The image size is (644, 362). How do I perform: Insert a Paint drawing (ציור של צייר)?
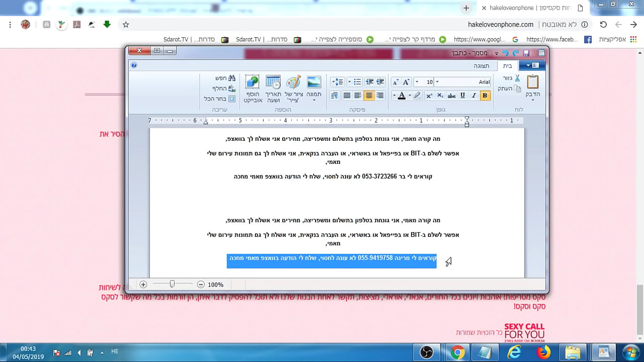pyautogui.click(x=293, y=89)
